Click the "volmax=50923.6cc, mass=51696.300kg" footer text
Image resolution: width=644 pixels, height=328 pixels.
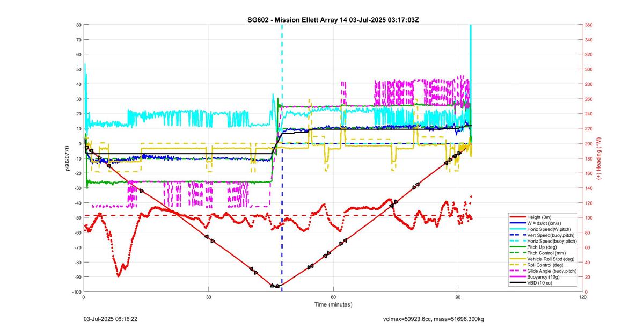pyautogui.click(x=435, y=319)
